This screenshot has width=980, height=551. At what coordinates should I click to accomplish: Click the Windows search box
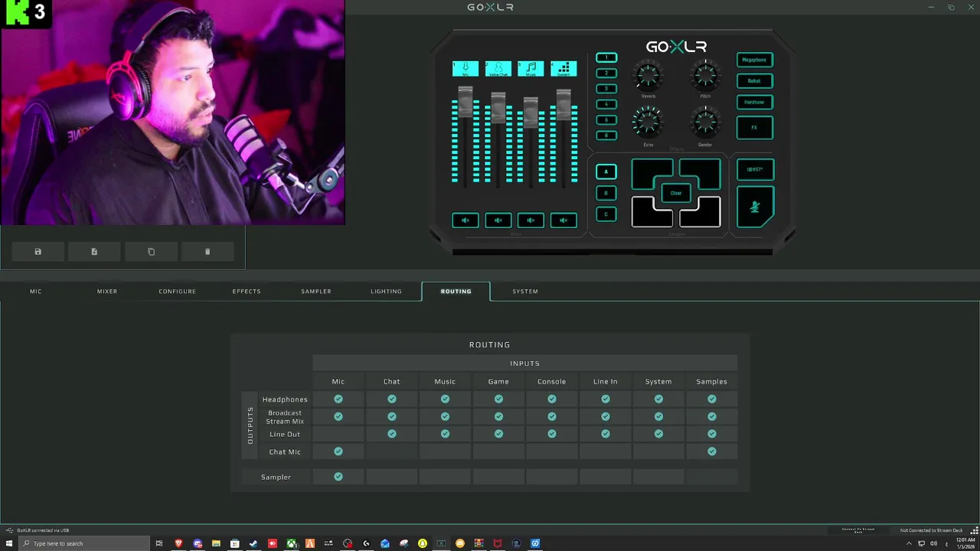[83, 543]
